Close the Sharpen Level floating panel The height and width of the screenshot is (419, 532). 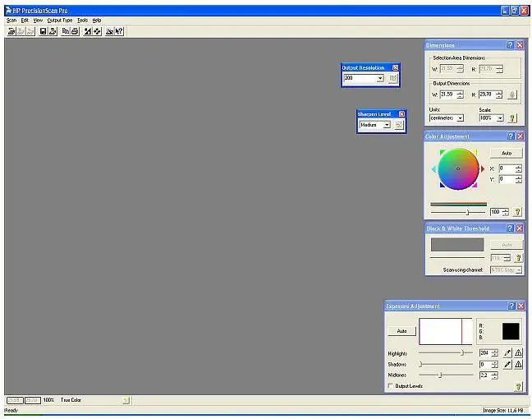[401, 114]
